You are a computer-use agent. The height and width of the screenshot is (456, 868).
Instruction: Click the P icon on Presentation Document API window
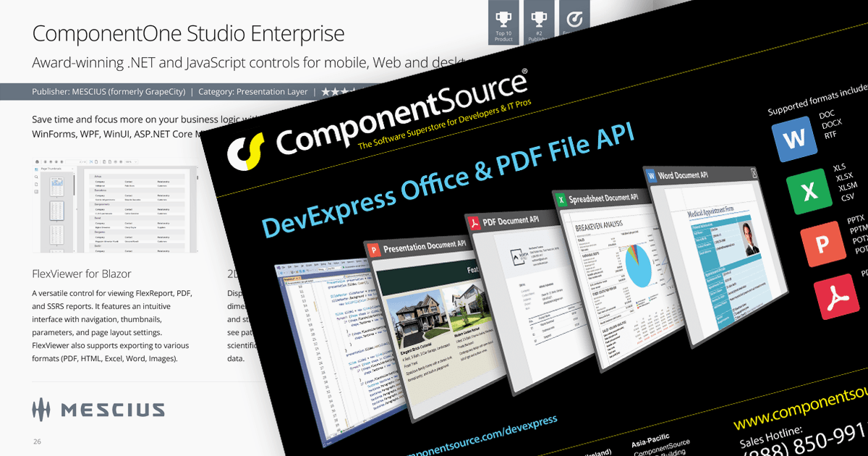click(x=375, y=250)
